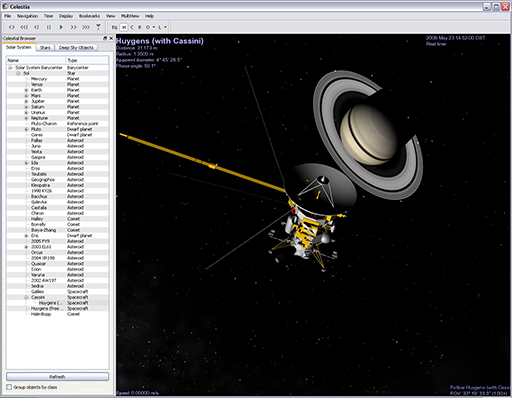This screenshot has width=512, height=398.
Task: Toggle the M markers button
Action: click(123, 27)
